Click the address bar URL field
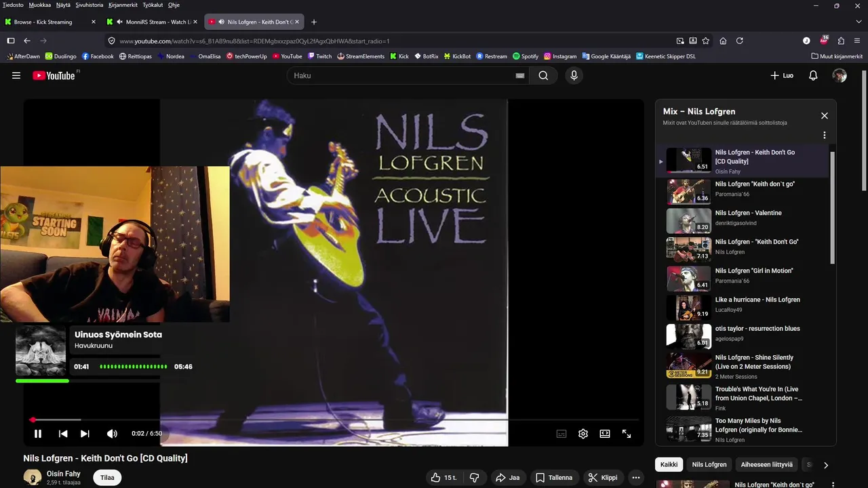The image size is (868, 488). (x=393, y=41)
